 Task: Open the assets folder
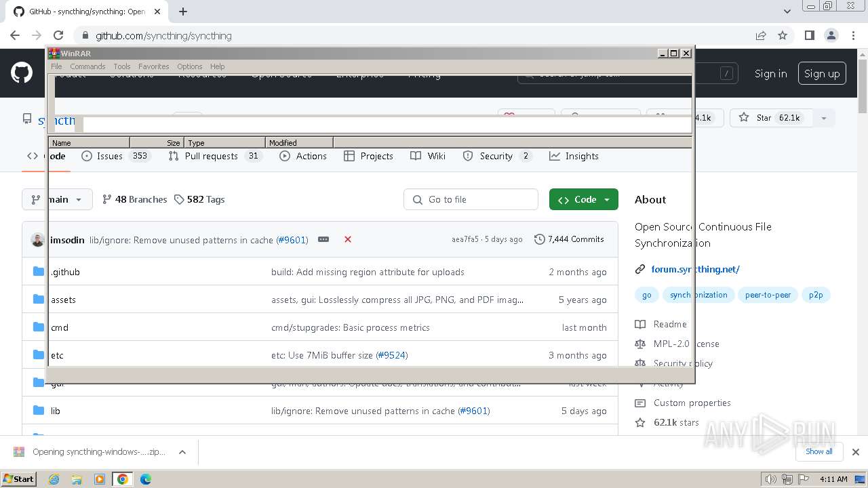(63, 300)
